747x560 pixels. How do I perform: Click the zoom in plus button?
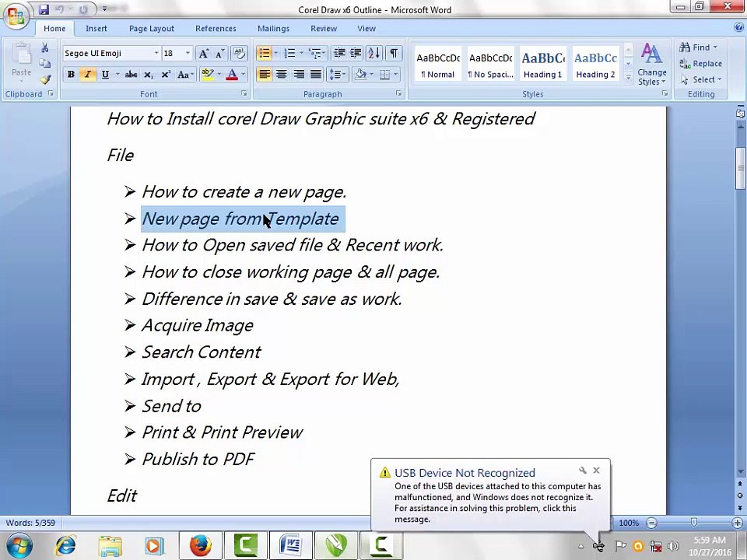(738, 523)
